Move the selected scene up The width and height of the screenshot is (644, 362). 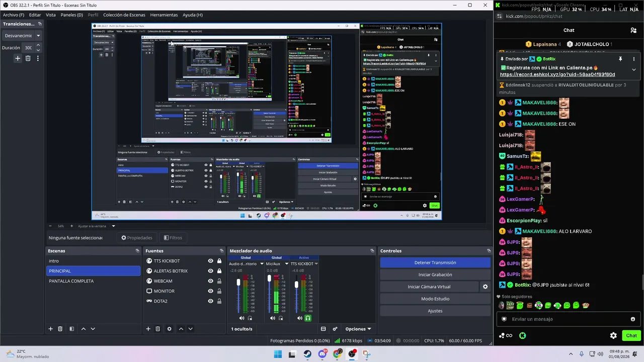tap(84, 329)
